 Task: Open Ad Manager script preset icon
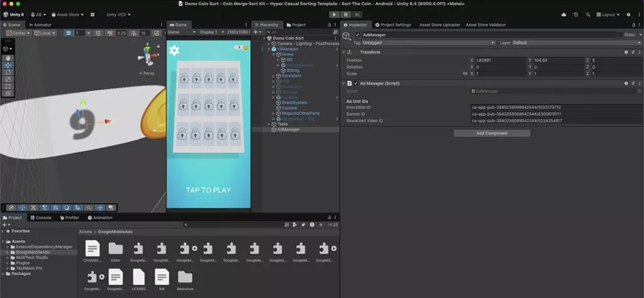(633, 84)
